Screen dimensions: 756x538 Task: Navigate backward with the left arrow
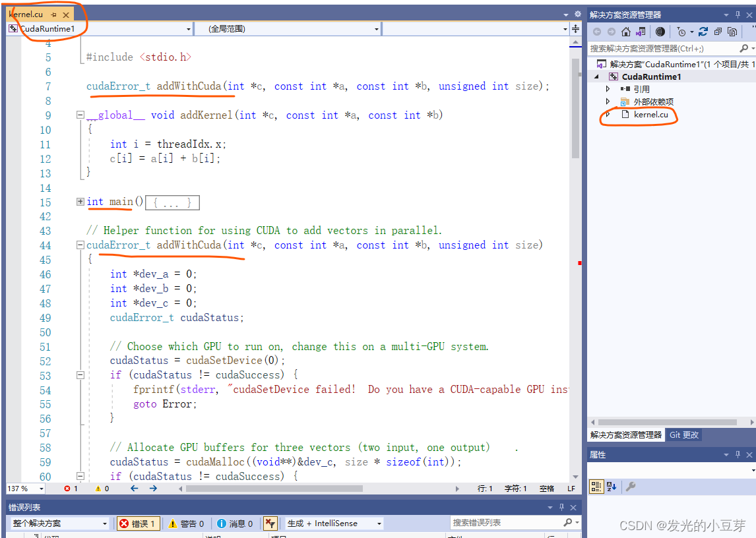click(135, 489)
